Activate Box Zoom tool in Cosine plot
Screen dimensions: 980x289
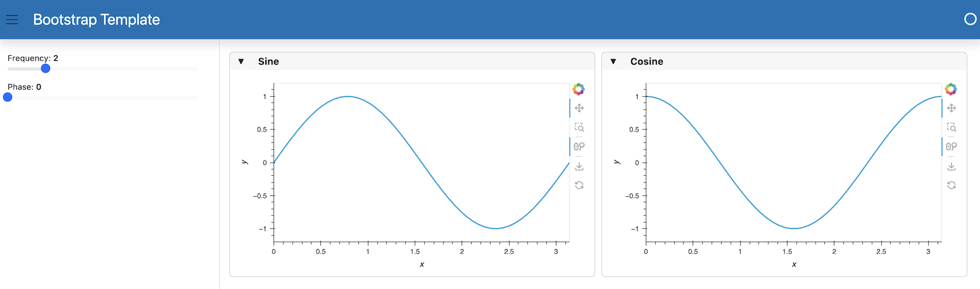(x=951, y=127)
